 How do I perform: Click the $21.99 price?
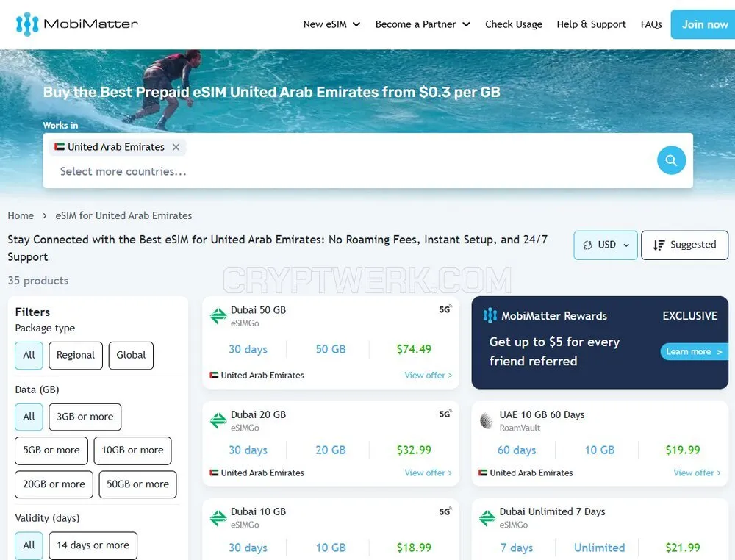[683, 548]
